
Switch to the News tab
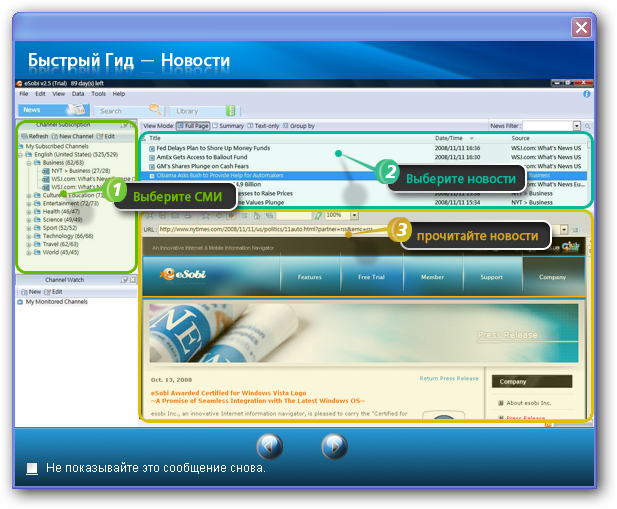click(x=54, y=110)
